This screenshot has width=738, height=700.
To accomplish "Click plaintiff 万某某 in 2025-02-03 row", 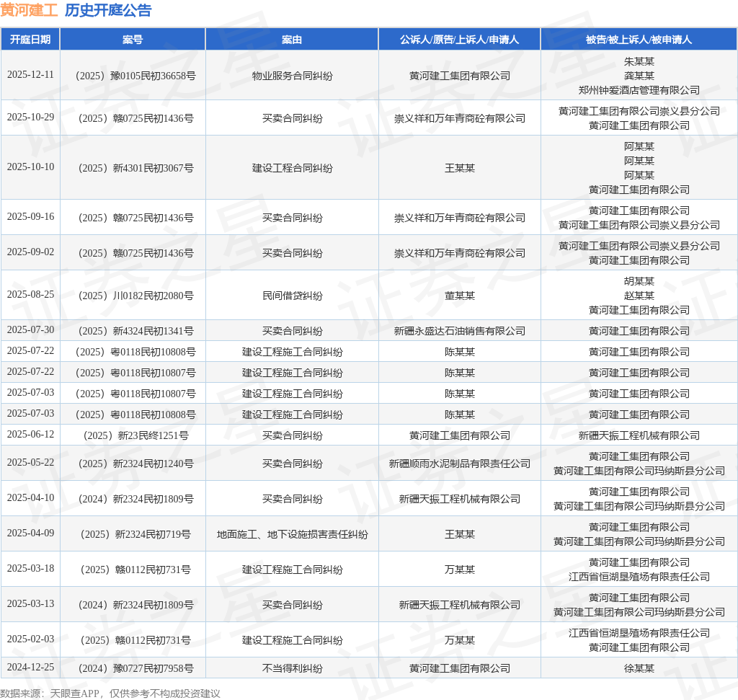I will 459,640.
